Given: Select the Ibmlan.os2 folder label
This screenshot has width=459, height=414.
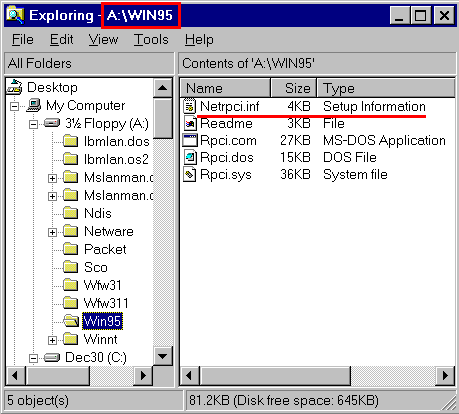Looking at the screenshot, I should (x=116, y=159).
